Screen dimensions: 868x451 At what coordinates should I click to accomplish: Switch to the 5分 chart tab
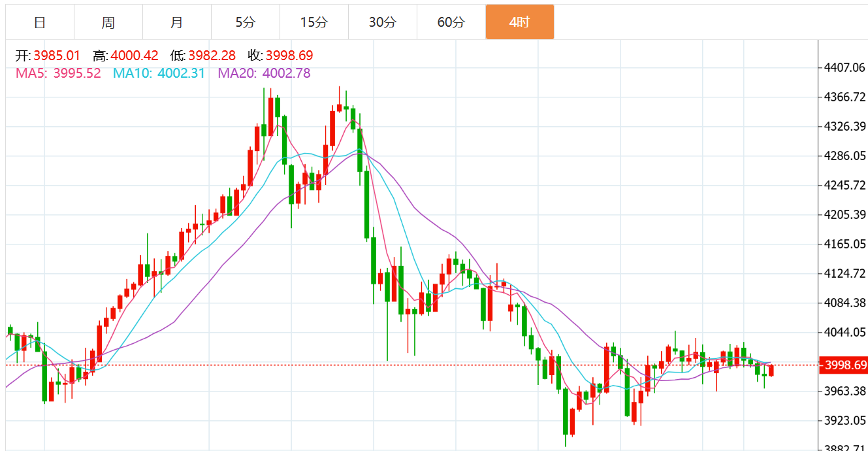pos(246,22)
